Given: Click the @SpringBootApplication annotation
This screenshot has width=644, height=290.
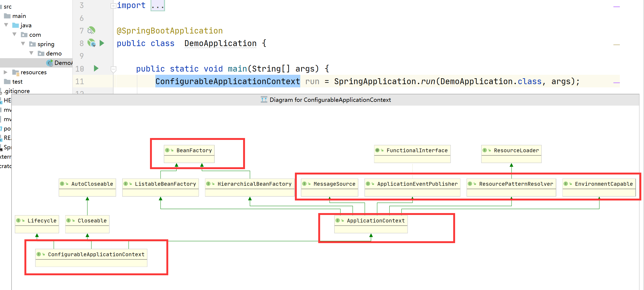Looking at the screenshot, I should (x=170, y=31).
